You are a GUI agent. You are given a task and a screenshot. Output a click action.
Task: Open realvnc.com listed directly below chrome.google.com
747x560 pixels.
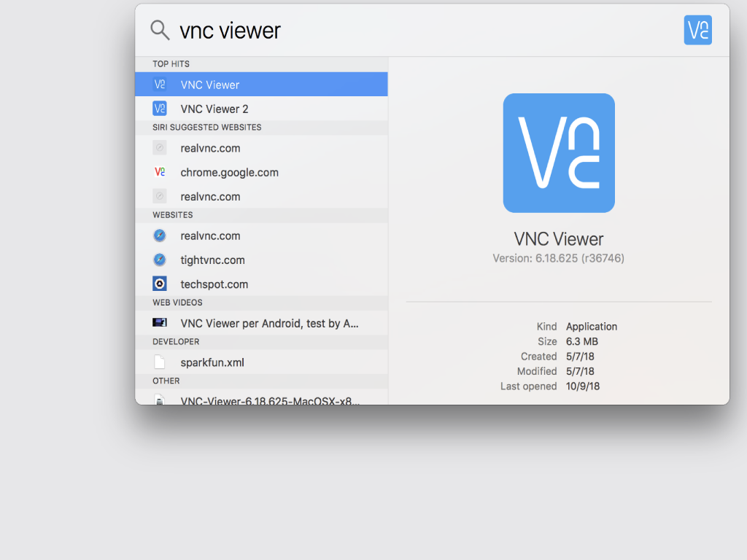(x=261, y=196)
